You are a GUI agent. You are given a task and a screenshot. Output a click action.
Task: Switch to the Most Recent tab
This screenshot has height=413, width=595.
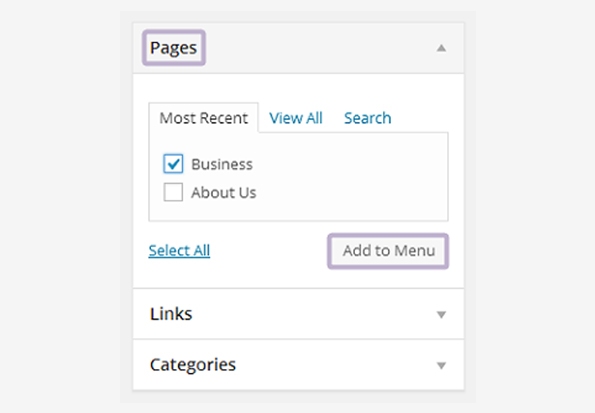[x=204, y=118]
